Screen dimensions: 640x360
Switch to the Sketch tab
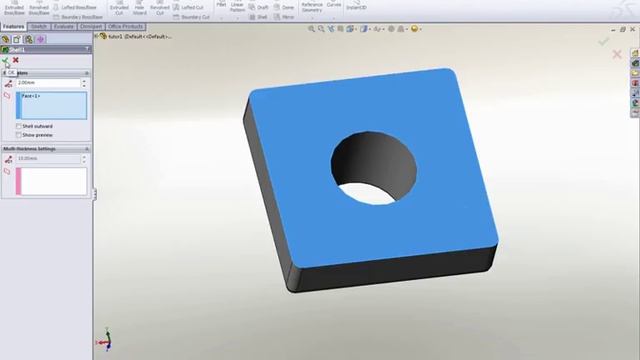click(39, 27)
